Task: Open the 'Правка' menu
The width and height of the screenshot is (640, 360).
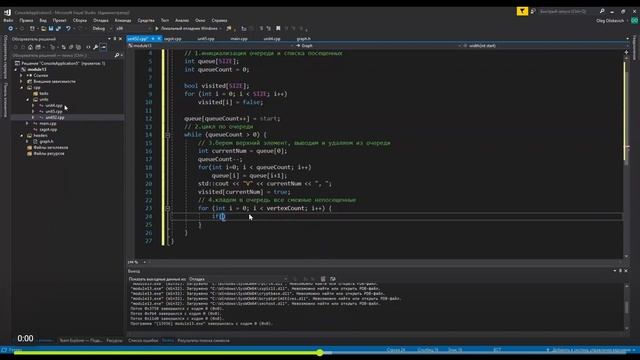Action: pos(26,20)
